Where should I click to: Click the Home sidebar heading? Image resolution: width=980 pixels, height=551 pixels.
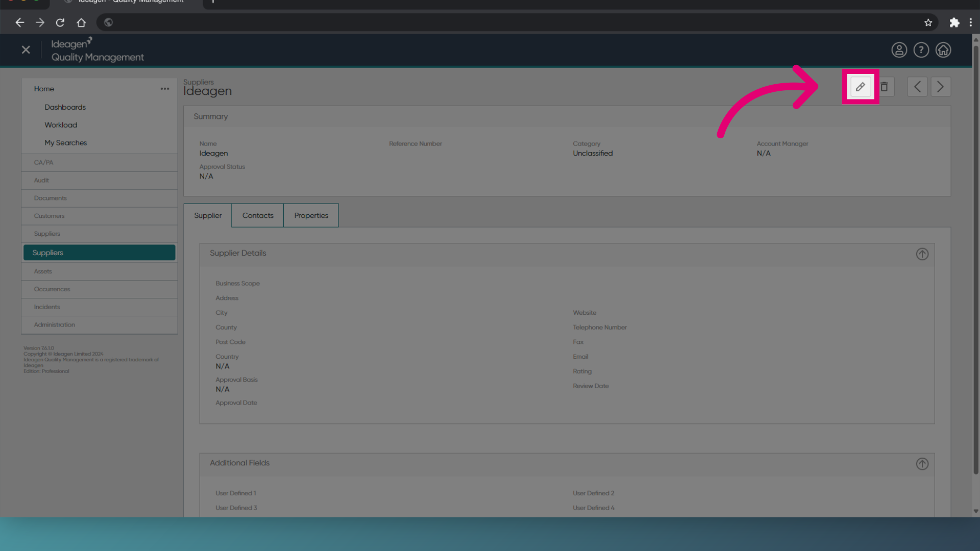44,89
